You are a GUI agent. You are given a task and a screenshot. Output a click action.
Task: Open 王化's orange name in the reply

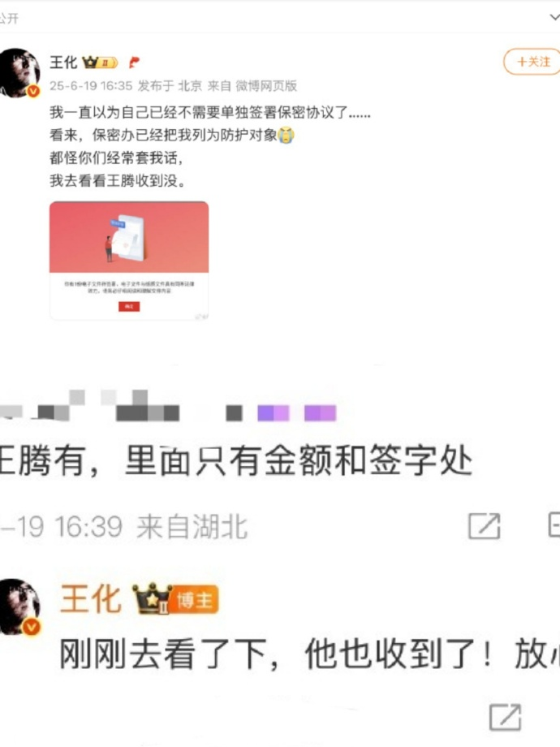(x=90, y=599)
